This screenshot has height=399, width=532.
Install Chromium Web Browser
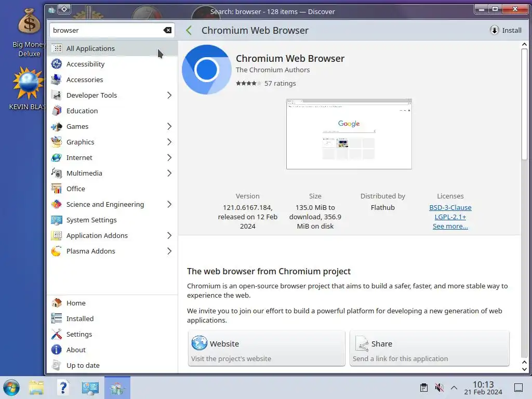(x=506, y=30)
